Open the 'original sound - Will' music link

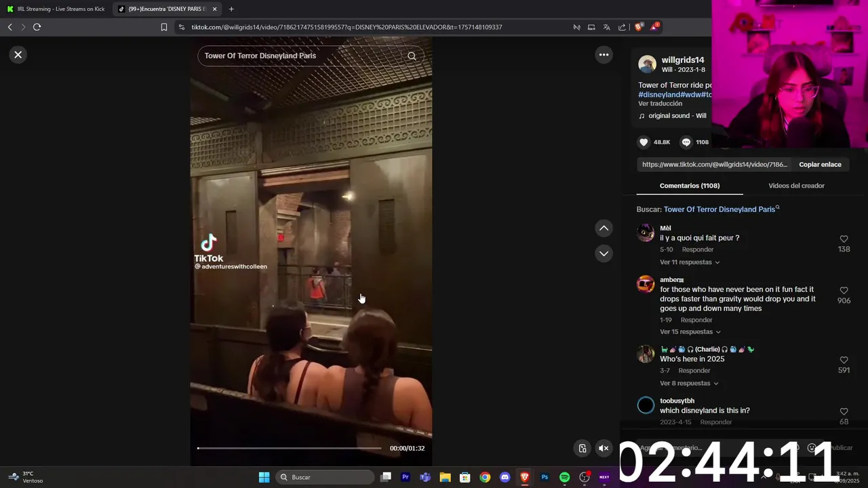672,116
